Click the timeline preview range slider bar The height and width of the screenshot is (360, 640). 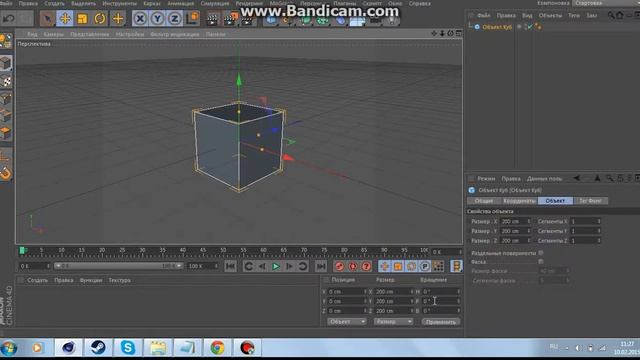click(x=118, y=266)
